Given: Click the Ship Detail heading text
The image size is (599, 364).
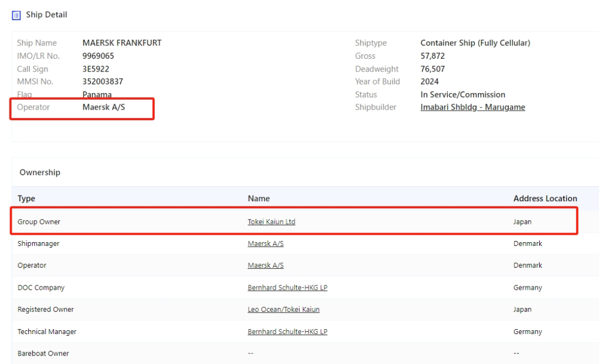Looking at the screenshot, I should (46, 15).
